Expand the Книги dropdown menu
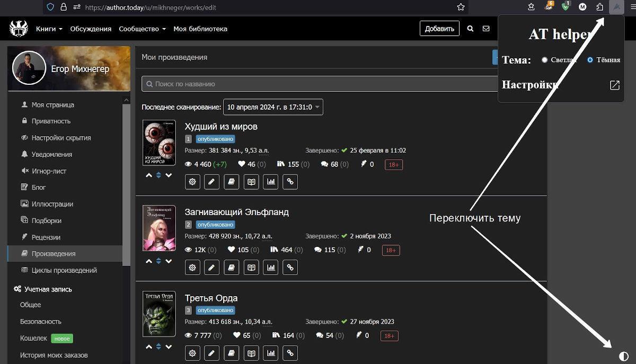This screenshot has height=364, width=636. 49,29
